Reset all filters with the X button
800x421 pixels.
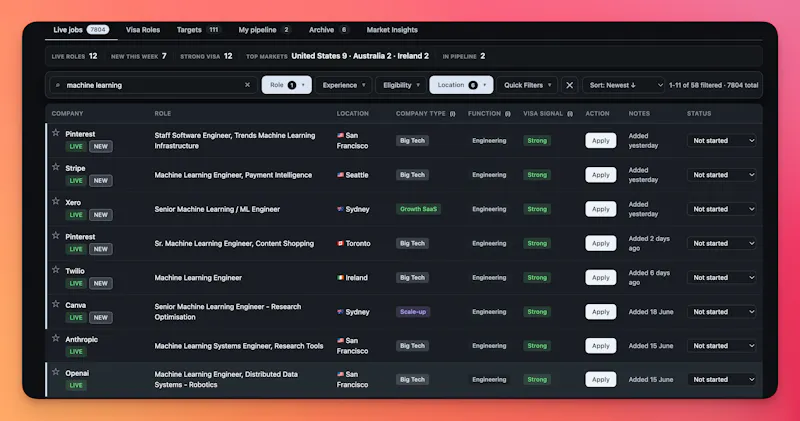coord(569,85)
